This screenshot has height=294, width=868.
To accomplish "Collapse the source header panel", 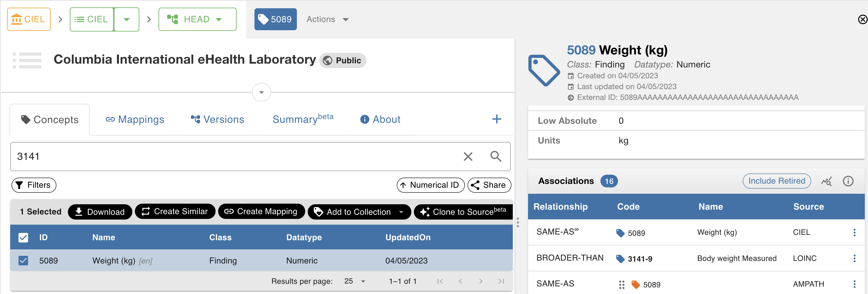I will (x=261, y=92).
